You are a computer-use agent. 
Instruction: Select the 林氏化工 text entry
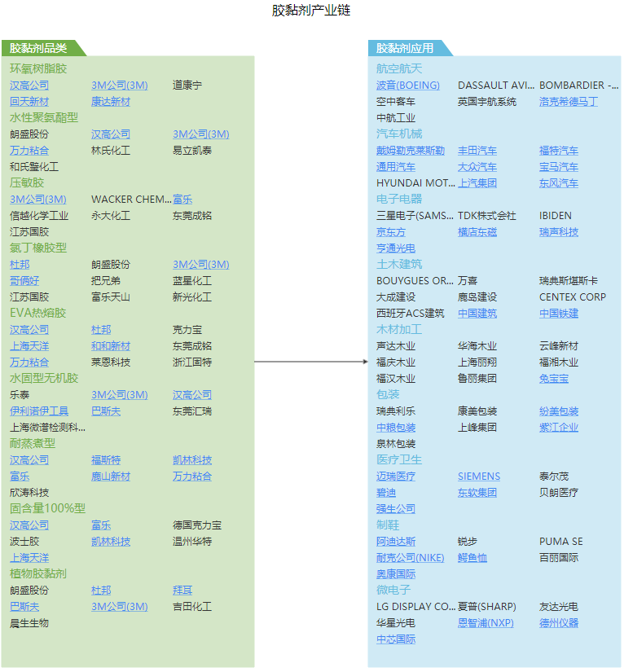pos(111,151)
